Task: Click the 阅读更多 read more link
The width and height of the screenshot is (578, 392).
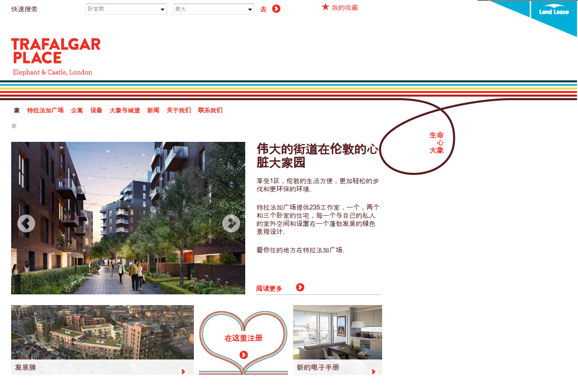Action: (x=269, y=288)
